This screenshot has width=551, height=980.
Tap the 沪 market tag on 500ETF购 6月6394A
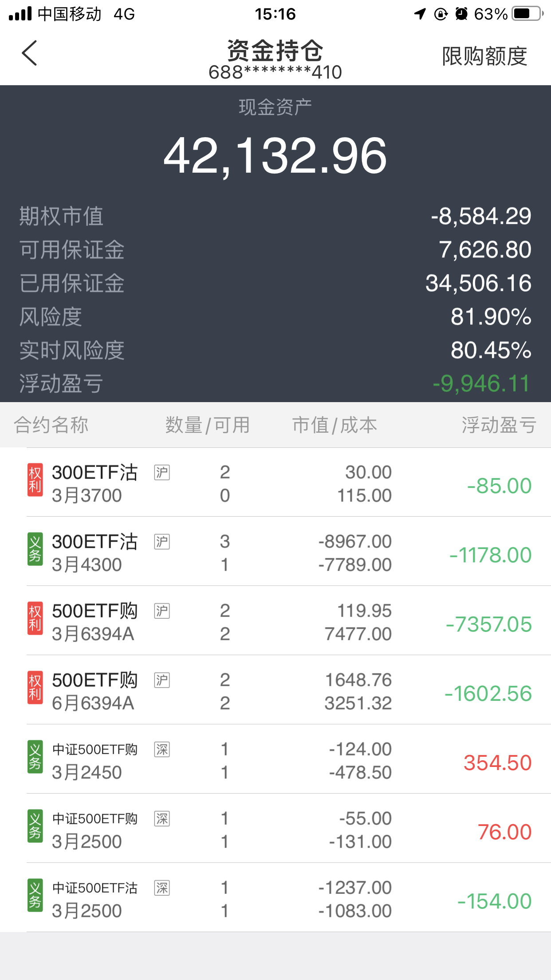coord(162,680)
